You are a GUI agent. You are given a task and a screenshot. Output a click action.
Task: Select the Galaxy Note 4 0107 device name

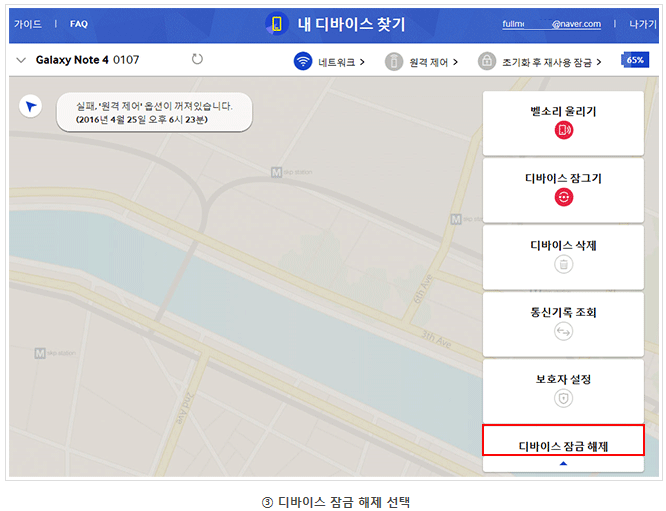tap(87, 60)
